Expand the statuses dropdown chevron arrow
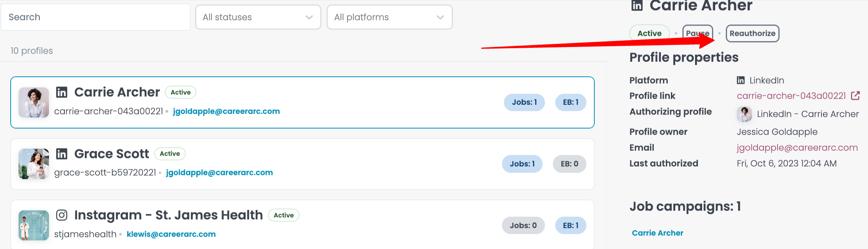 point(309,17)
